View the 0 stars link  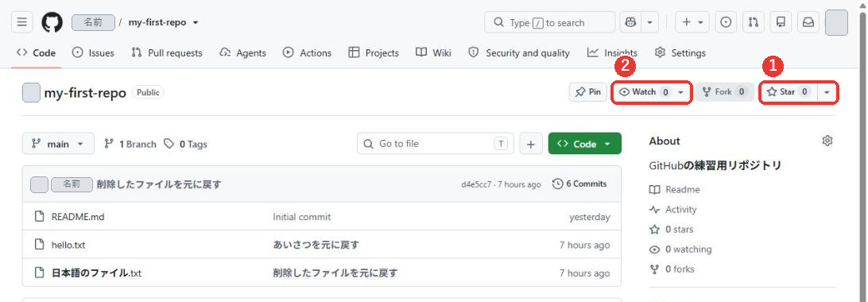pyautogui.click(x=672, y=229)
